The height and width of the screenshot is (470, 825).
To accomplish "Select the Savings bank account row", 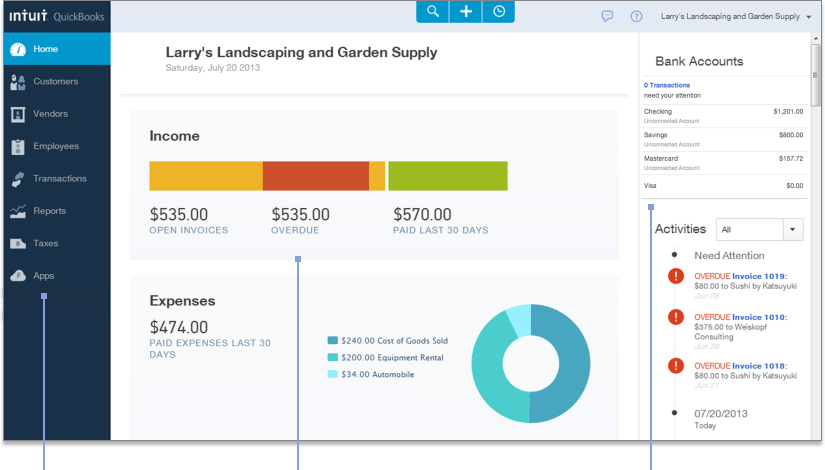I will (723, 139).
